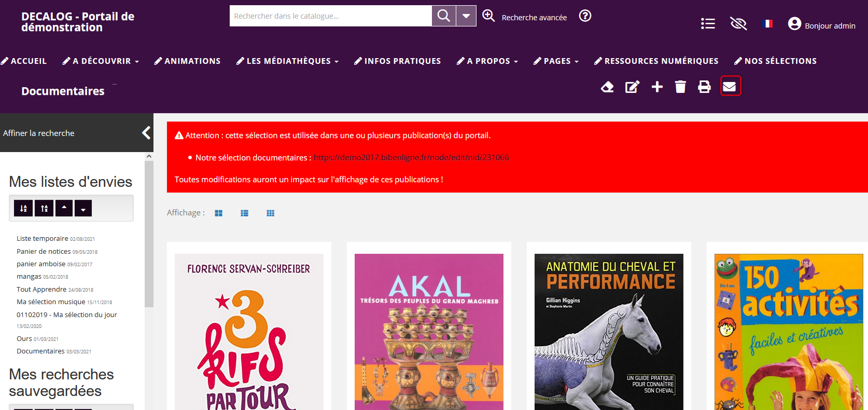Open panier amboise list
The width and height of the screenshot is (868, 410).
(x=41, y=264)
